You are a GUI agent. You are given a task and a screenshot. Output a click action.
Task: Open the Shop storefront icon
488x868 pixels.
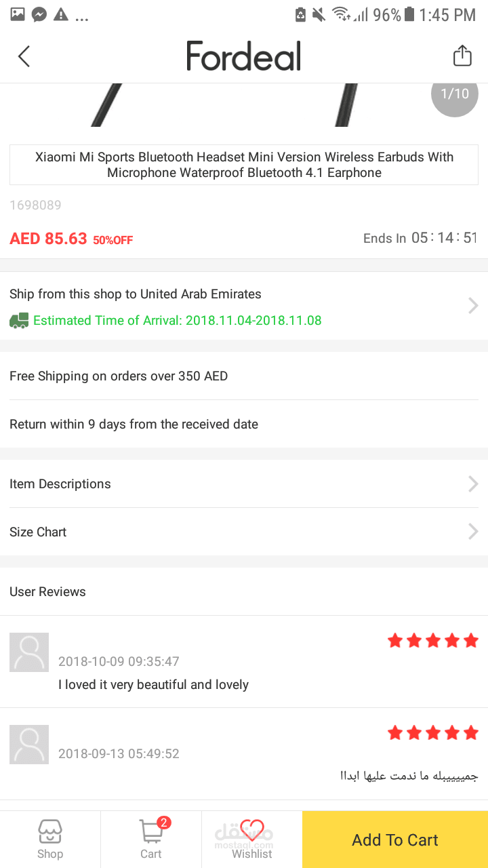[50, 831]
